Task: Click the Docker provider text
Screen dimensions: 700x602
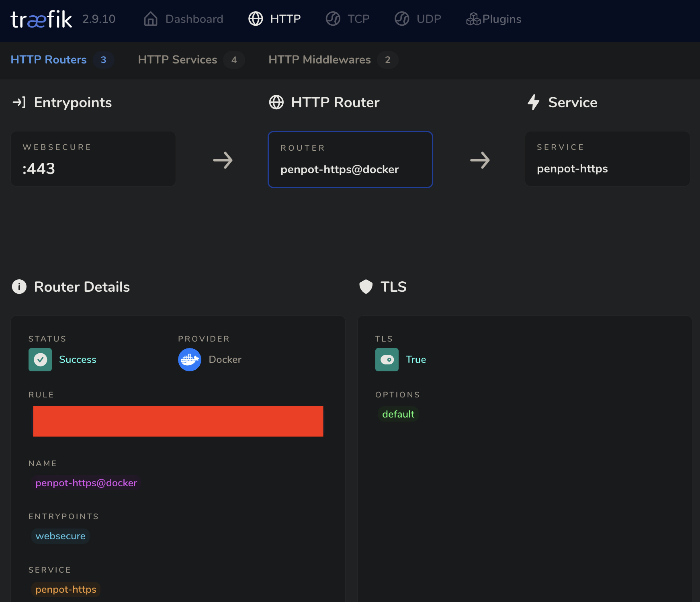Action: [x=225, y=360]
